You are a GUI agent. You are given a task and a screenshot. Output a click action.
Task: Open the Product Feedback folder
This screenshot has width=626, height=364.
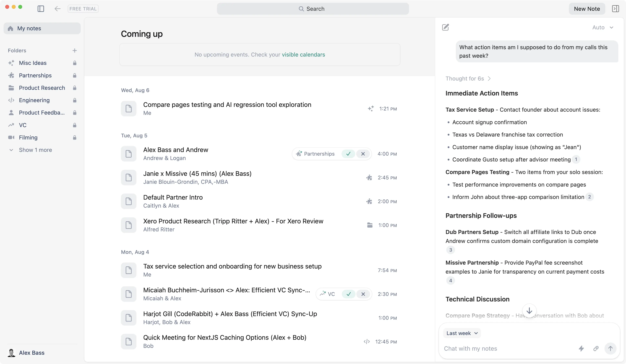[42, 112]
